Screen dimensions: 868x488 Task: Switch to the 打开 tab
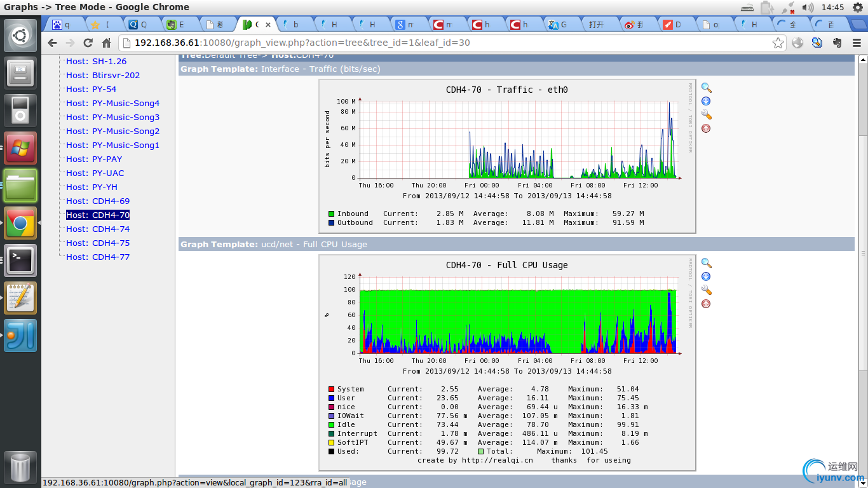(597, 25)
